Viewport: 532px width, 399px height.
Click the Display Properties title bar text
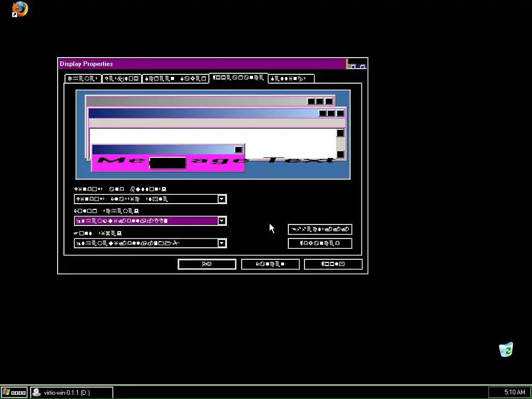click(86, 64)
